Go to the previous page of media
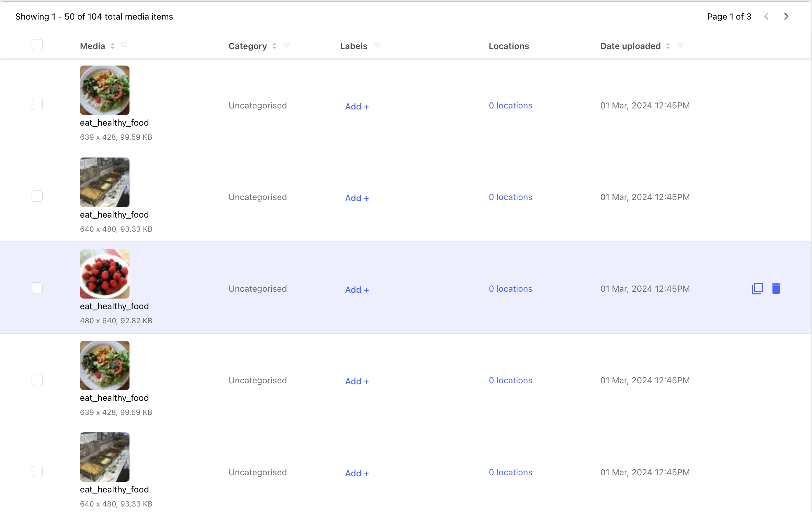The height and width of the screenshot is (512, 812). [x=766, y=16]
